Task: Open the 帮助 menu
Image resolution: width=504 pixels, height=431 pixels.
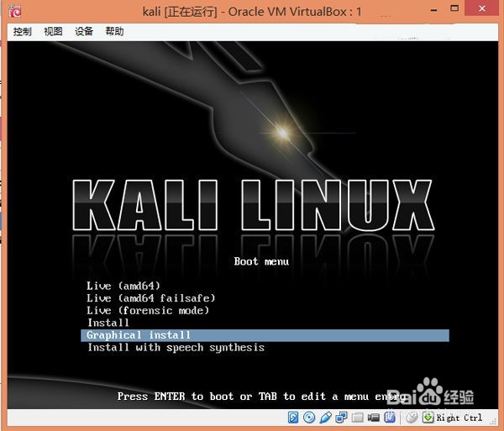Action: (x=114, y=31)
